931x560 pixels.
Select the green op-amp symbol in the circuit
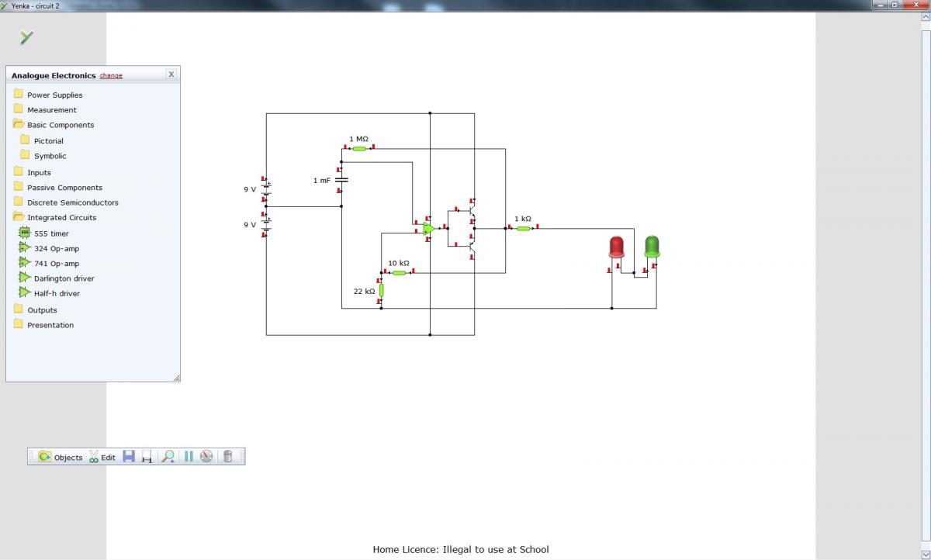click(x=429, y=228)
